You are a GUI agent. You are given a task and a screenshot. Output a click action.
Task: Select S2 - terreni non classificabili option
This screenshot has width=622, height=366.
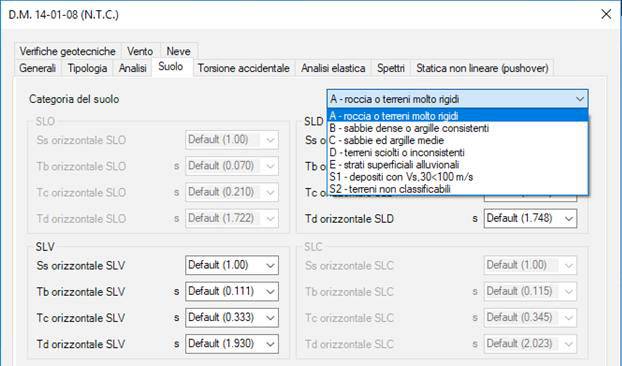457,189
